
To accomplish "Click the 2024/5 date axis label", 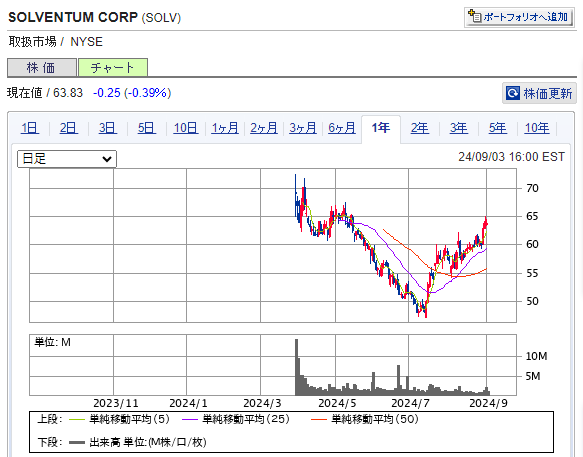I will [x=337, y=403].
